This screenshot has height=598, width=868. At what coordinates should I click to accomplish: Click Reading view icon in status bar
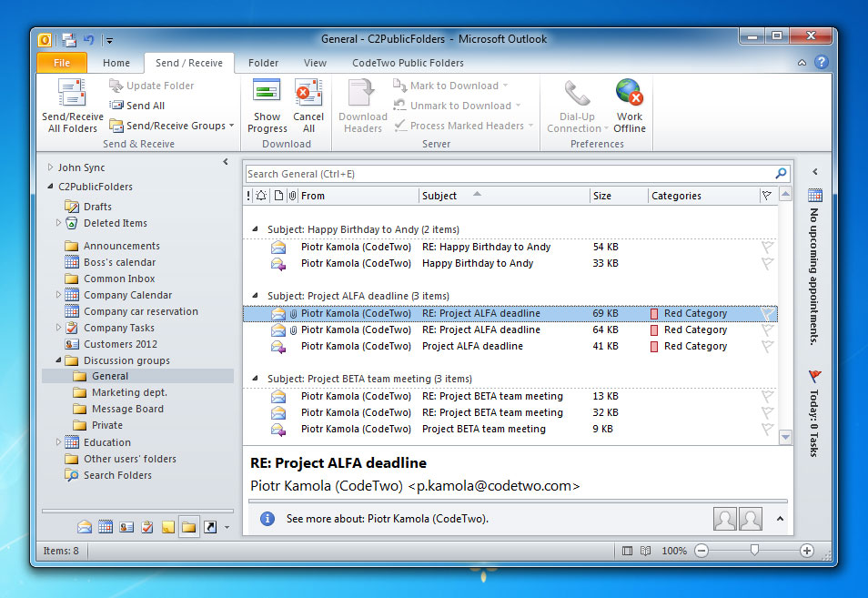pos(645,551)
